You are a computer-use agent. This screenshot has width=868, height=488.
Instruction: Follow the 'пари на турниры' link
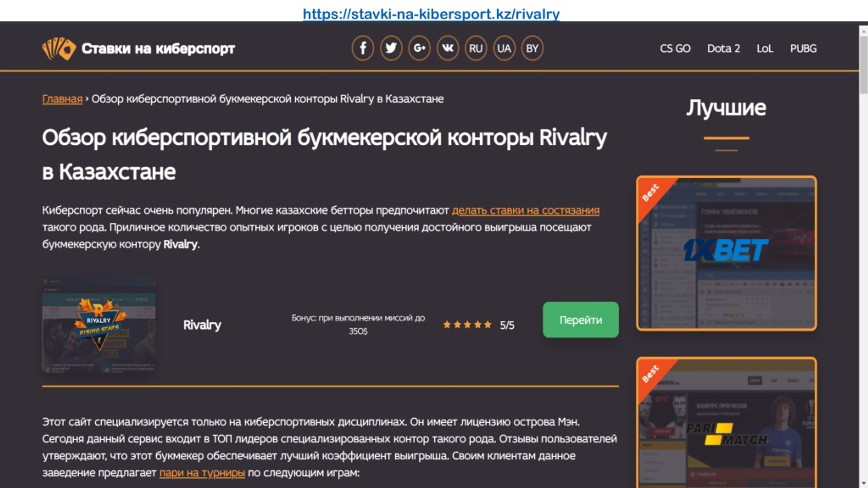202,472
